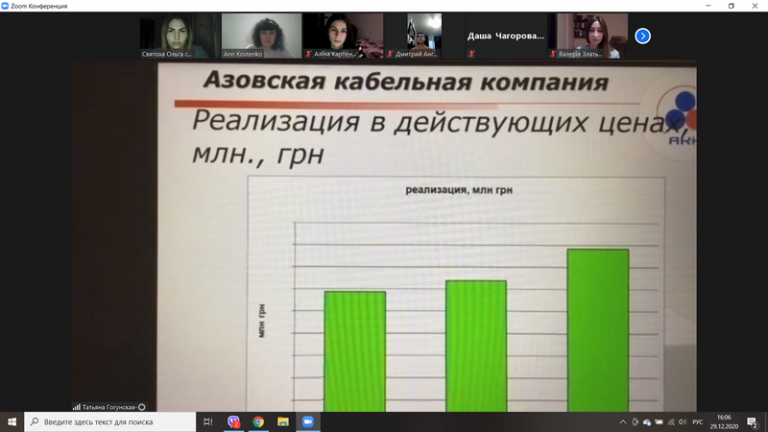768x432 pixels.
Task: Open Task View from taskbar
Action: pyautogui.click(x=208, y=422)
